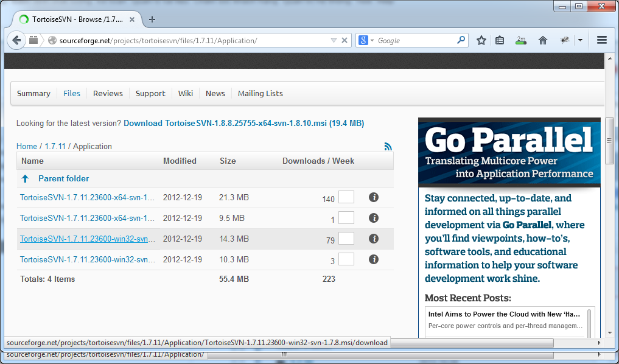Download the 9.5 MB x64 TortoiseSVN file
This screenshot has height=364, width=619.
pos(87,218)
